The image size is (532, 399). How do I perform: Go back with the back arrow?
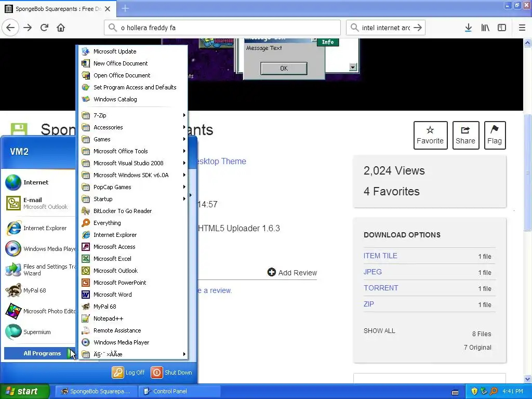[x=10, y=28]
